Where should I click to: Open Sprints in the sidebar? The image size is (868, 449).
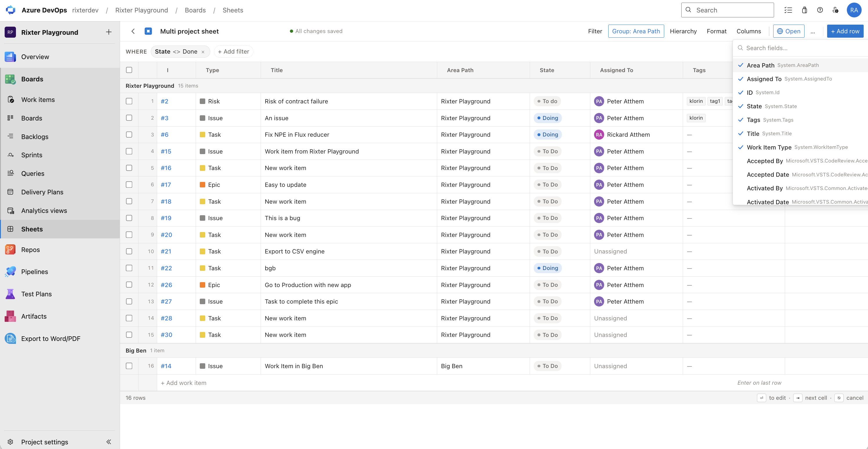[x=60, y=155]
